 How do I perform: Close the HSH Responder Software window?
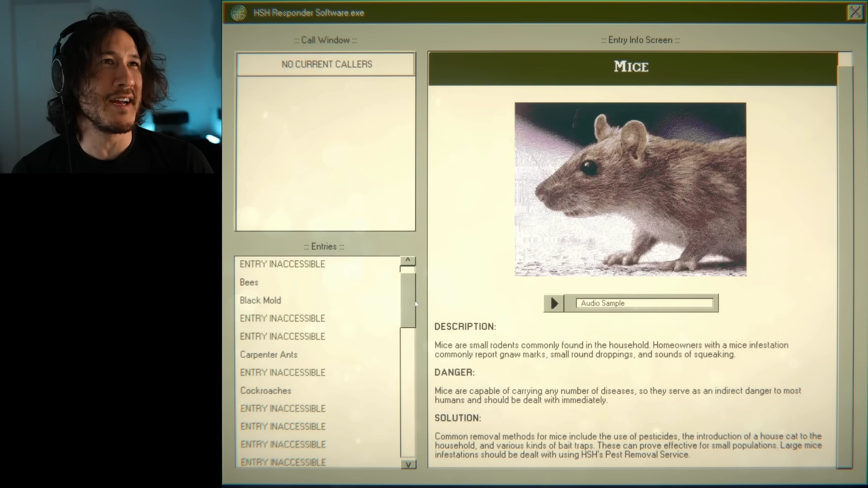click(x=855, y=12)
